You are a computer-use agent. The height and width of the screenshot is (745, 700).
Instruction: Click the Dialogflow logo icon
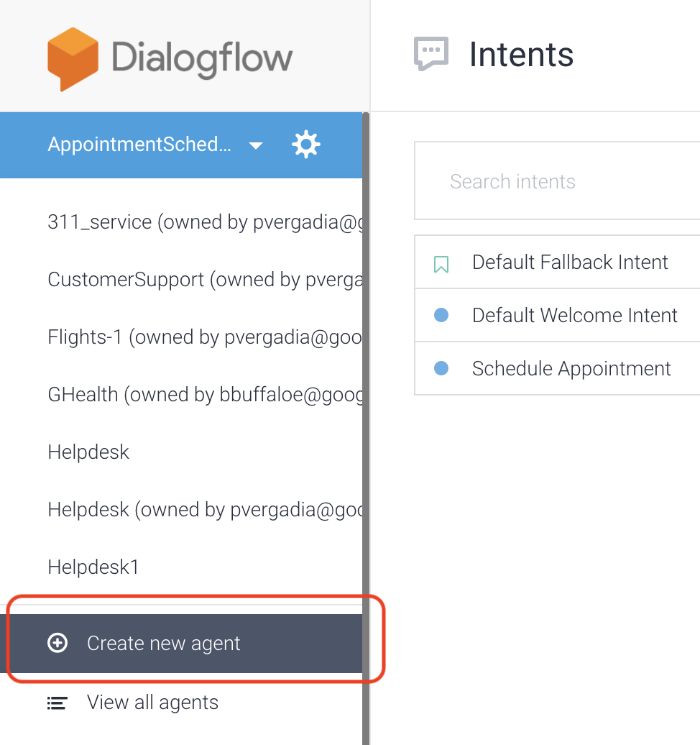coord(73,59)
